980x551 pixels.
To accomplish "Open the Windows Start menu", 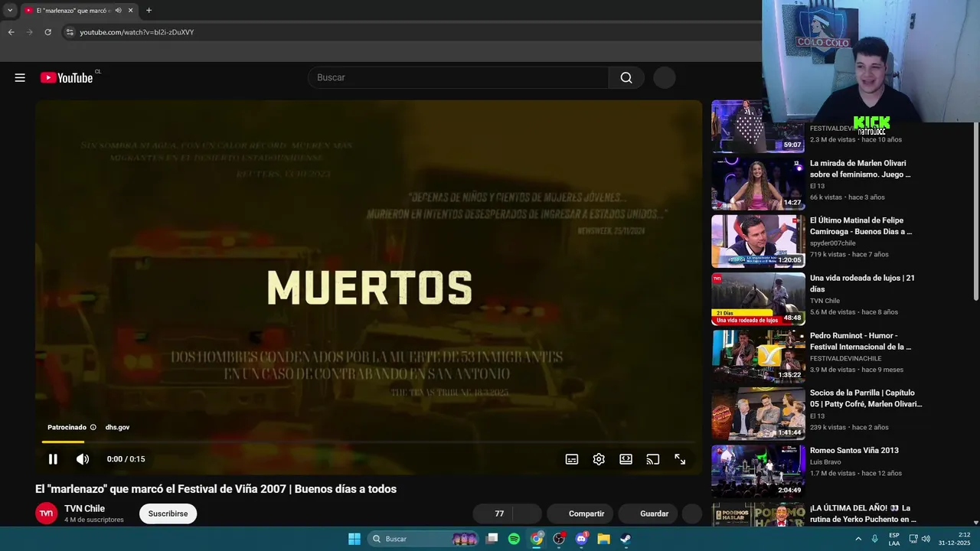I will (x=354, y=539).
